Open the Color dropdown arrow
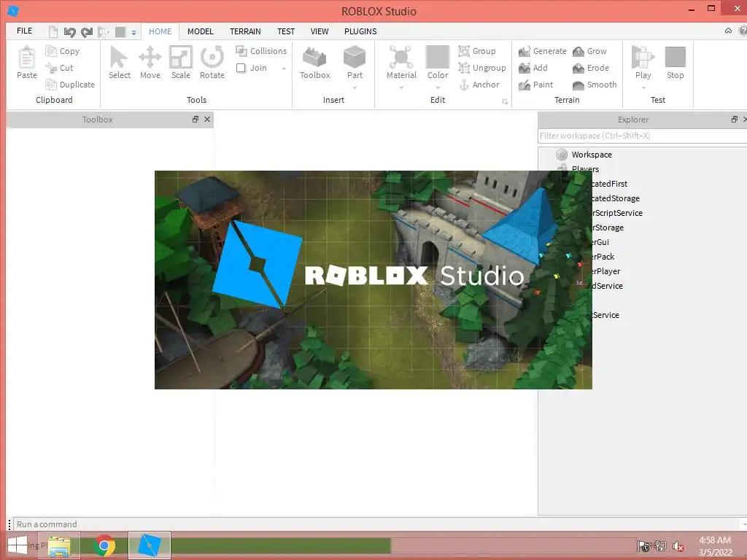The width and height of the screenshot is (747, 560). [x=438, y=87]
